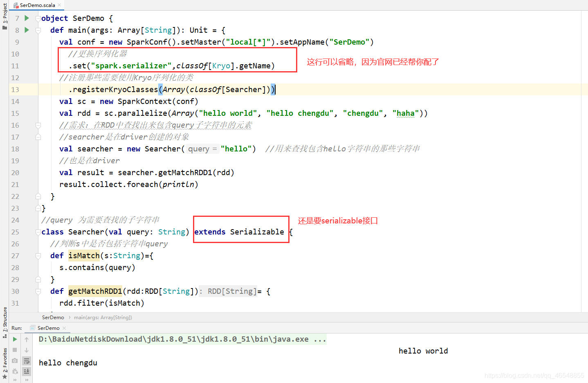This screenshot has height=383, width=588.
Task: Collapse isMatch method fold marker at line 27
Action: coord(38,255)
